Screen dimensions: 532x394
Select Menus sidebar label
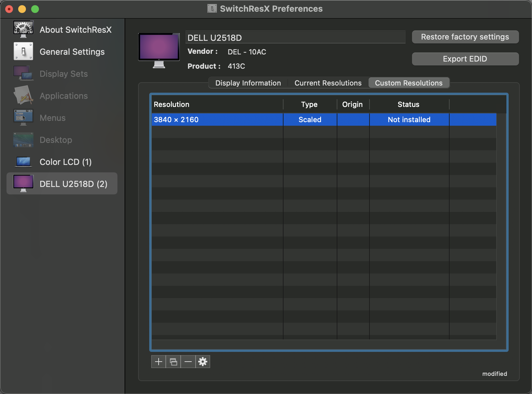pos(53,118)
